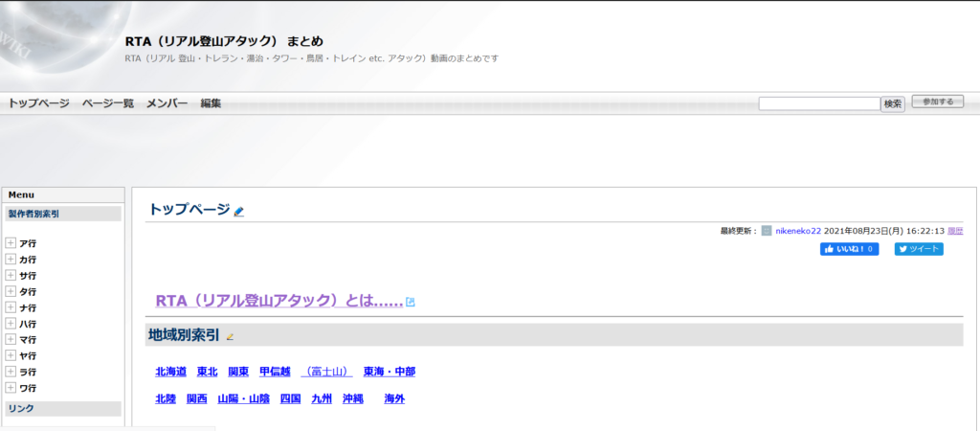Open the 沖縄 region link
The height and width of the screenshot is (431, 980).
(353, 399)
